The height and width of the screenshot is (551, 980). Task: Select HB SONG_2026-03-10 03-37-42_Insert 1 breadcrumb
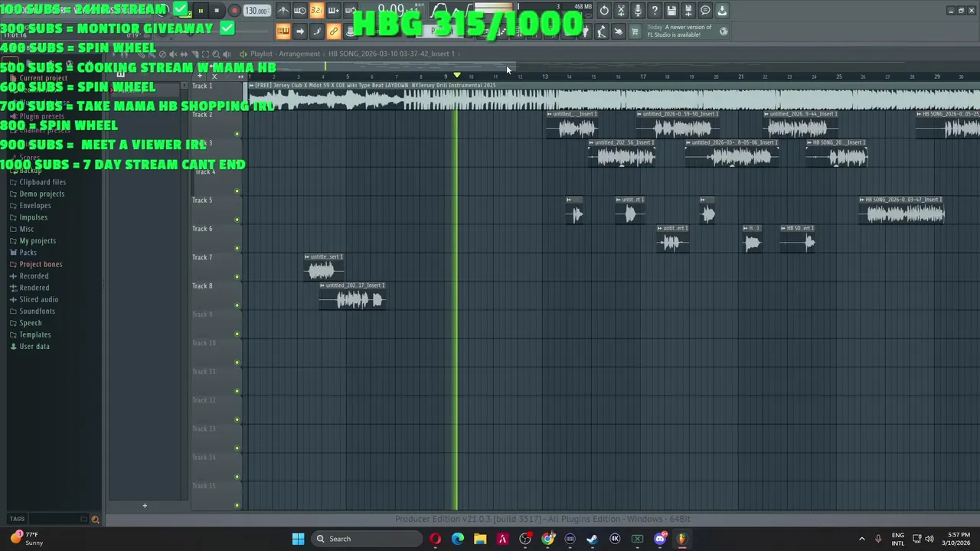[391, 54]
